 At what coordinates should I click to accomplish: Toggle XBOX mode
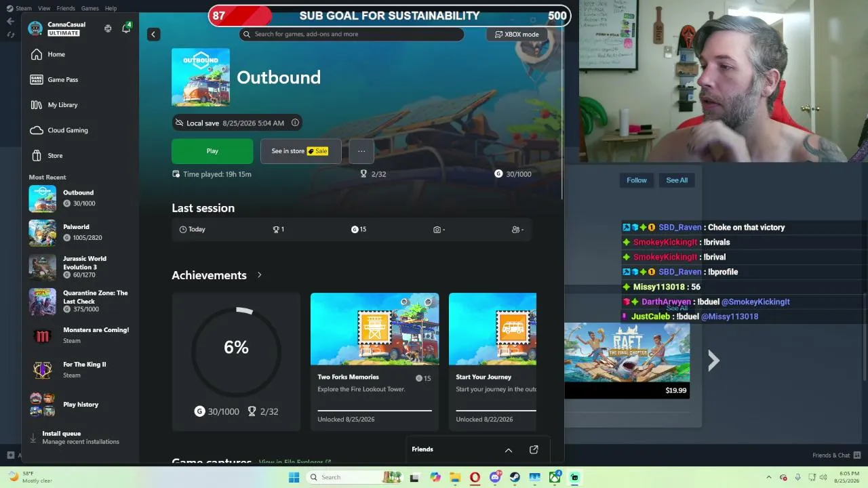tap(517, 35)
